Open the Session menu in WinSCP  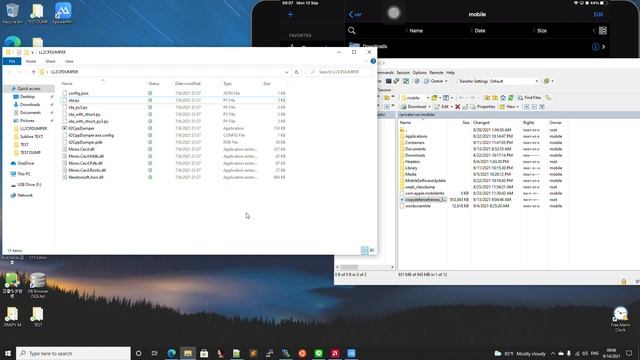pyautogui.click(x=403, y=73)
